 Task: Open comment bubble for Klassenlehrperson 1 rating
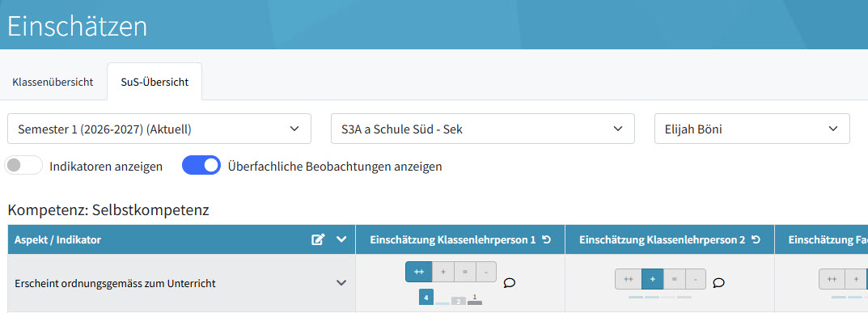[x=510, y=283]
